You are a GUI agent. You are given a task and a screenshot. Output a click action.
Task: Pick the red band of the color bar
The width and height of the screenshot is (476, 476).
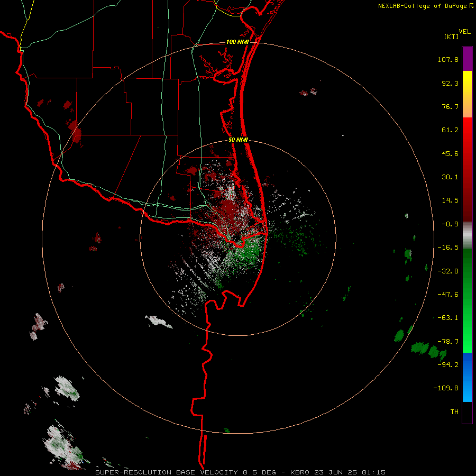[x=467, y=169]
